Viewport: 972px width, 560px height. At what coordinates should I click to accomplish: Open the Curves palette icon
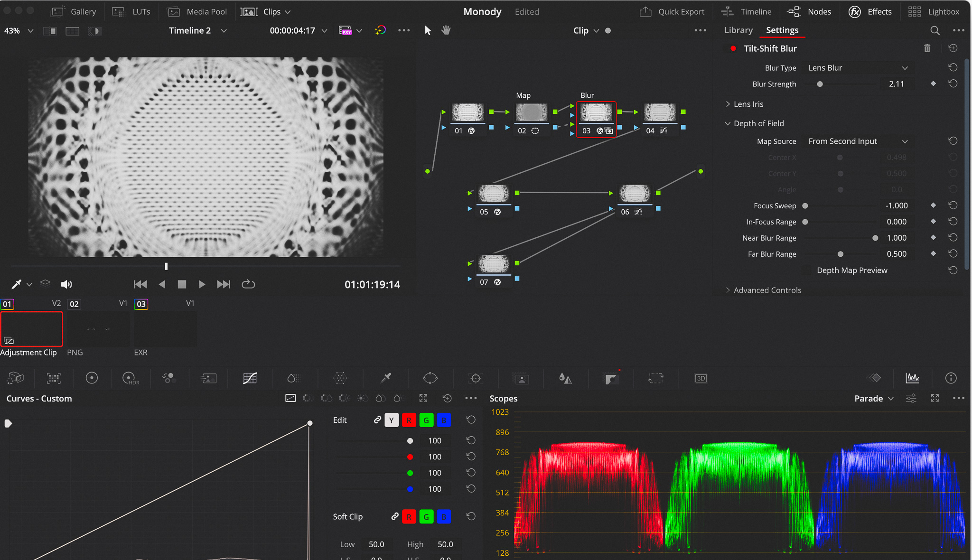click(250, 378)
